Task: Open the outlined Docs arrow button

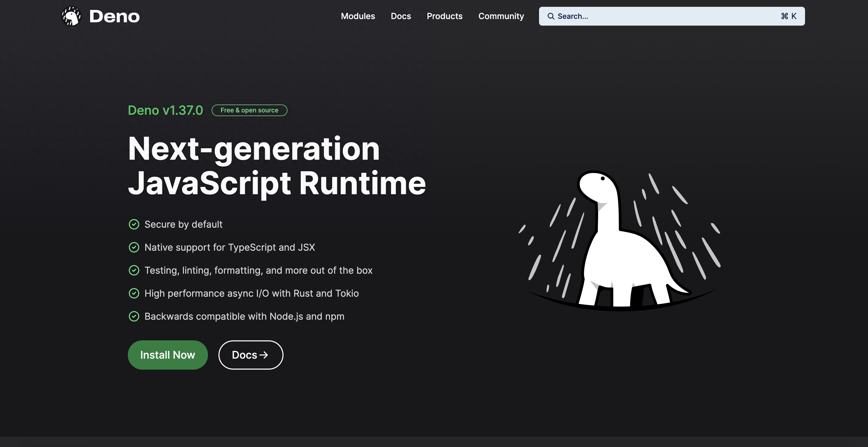Action: point(251,355)
